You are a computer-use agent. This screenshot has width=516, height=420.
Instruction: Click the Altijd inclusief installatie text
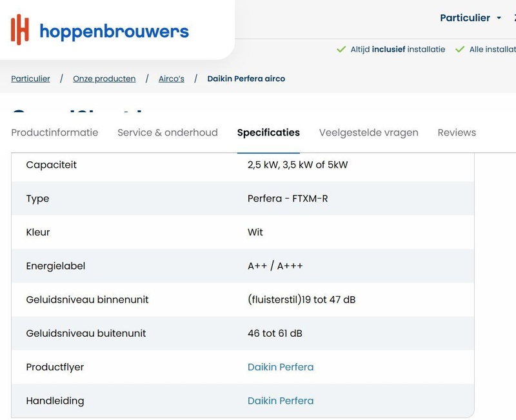click(x=397, y=50)
